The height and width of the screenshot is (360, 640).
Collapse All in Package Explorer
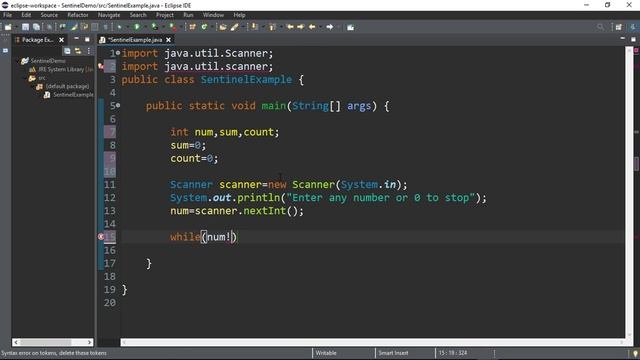click(x=67, y=51)
